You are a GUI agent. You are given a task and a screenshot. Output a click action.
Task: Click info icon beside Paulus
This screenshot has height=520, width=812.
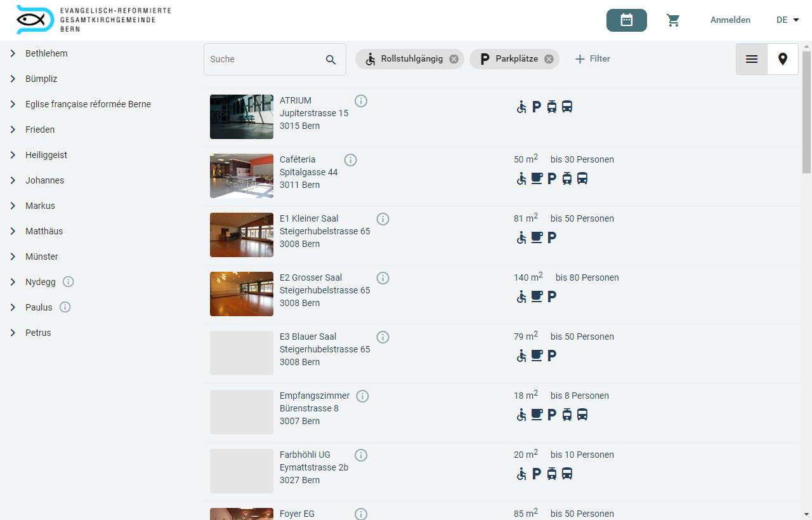tap(65, 307)
